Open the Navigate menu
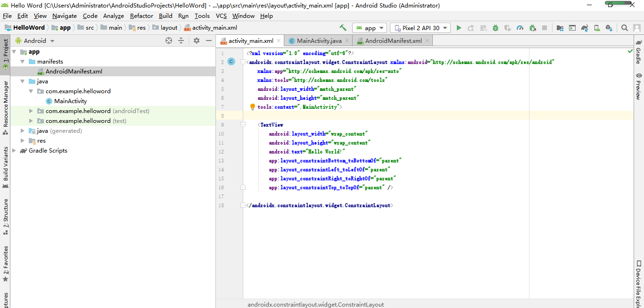 coord(65,16)
